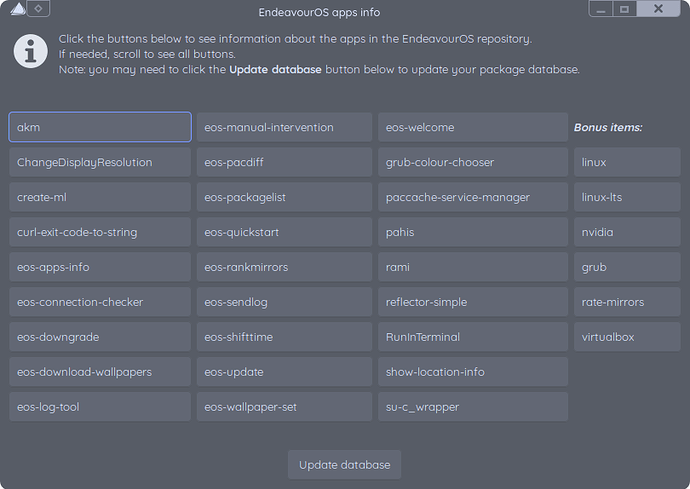Show show-location-info details

point(473,372)
